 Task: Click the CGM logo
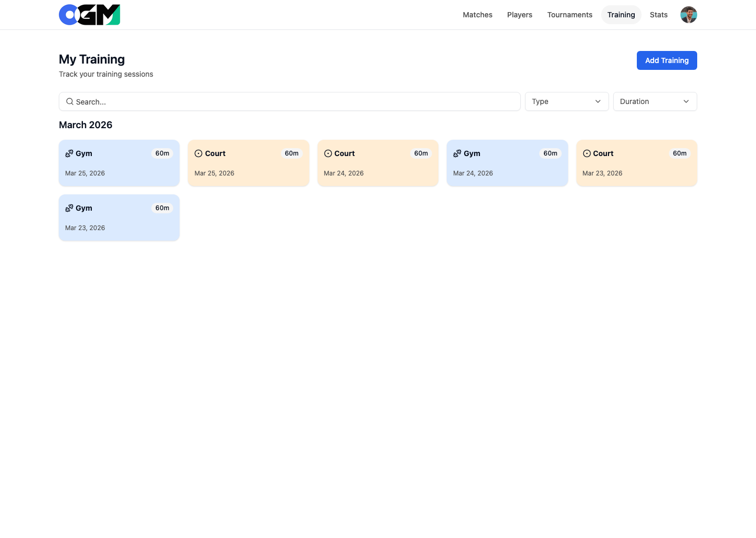[89, 15]
